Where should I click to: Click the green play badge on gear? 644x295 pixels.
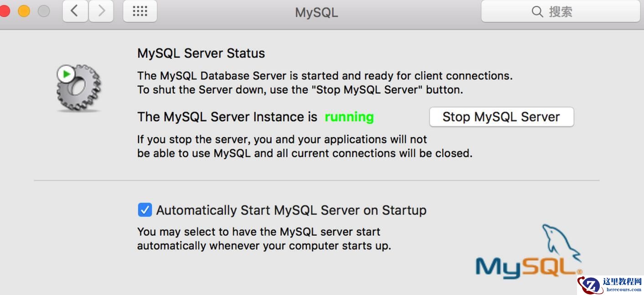pyautogui.click(x=66, y=74)
